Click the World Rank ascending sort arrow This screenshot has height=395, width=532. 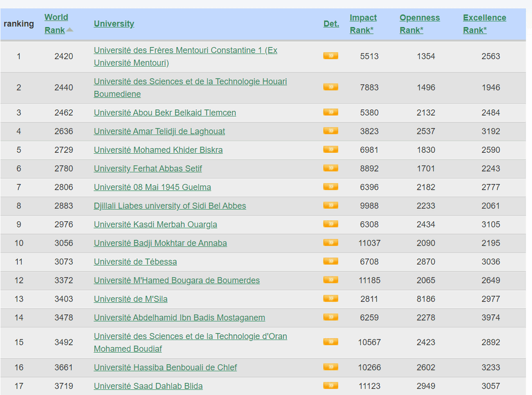pyautogui.click(x=70, y=30)
